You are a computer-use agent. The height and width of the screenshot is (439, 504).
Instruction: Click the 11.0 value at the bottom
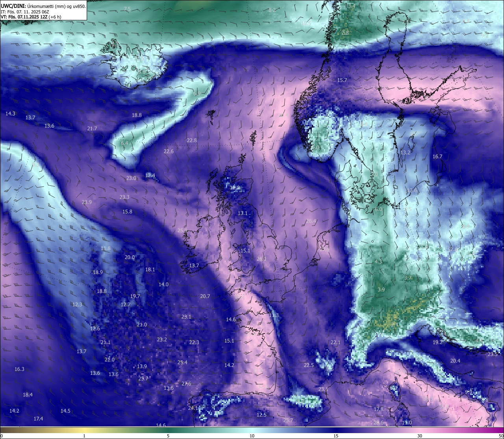point(407,422)
